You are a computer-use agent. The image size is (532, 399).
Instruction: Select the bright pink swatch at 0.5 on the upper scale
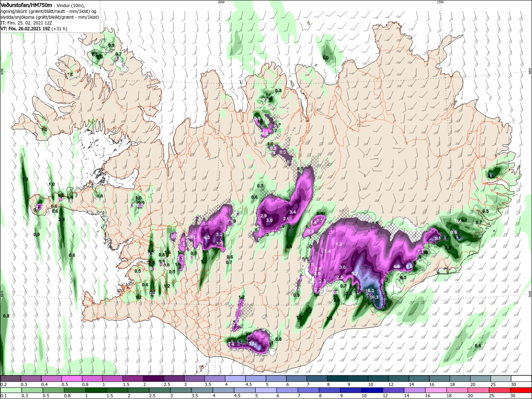(71, 379)
